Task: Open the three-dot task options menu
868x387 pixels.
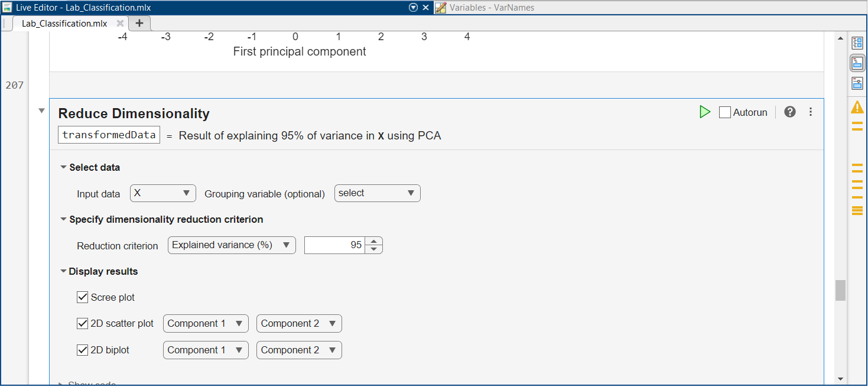Action: [811, 112]
